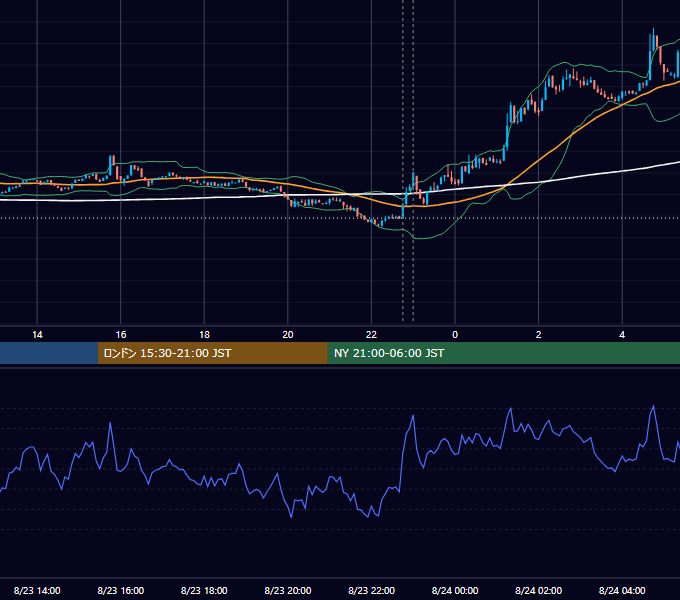This screenshot has width=680, height=600.
Task: Click the 8/24 00:00 date label
Action: pyautogui.click(x=455, y=590)
